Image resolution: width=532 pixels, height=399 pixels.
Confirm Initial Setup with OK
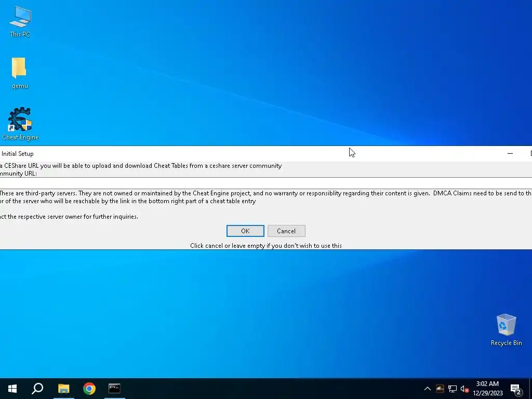[x=245, y=231]
